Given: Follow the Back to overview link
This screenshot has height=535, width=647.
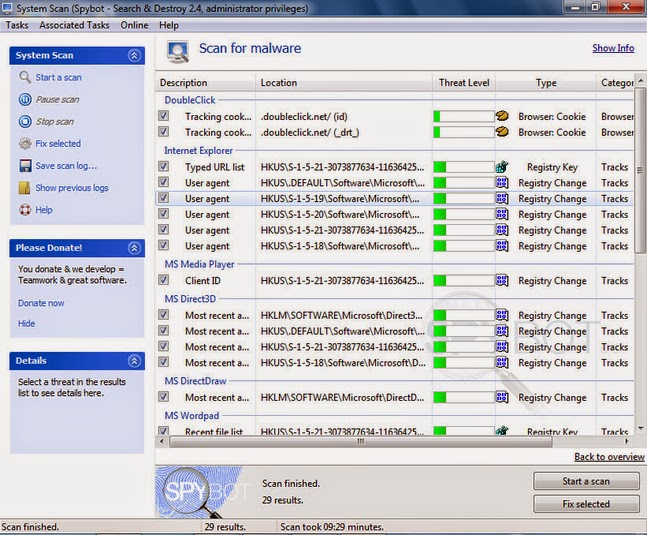Looking at the screenshot, I should 609,457.
